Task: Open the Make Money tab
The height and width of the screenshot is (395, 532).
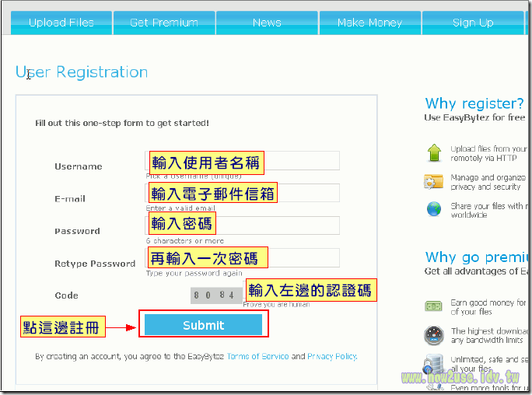Action: (x=369, y=23)
